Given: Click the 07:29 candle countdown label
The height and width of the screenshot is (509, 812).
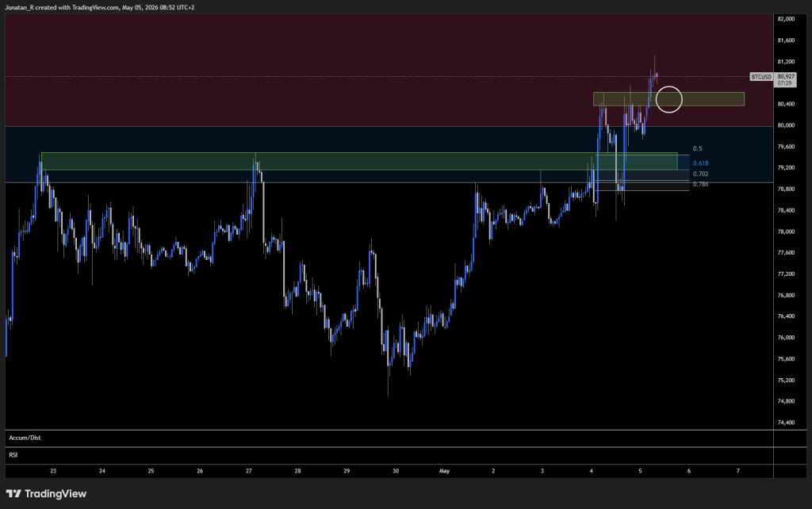Looking at the screenshot, I should click(x=784, y=82).
